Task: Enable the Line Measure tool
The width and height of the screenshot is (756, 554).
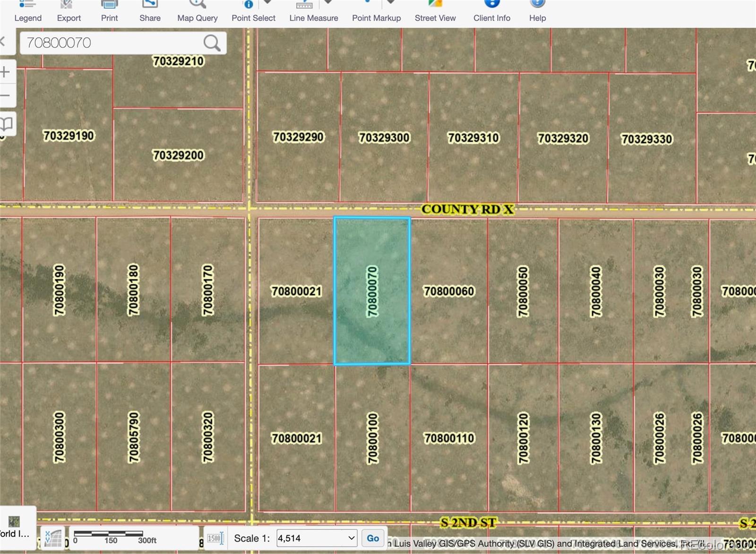Action: [x=303, y=7]
